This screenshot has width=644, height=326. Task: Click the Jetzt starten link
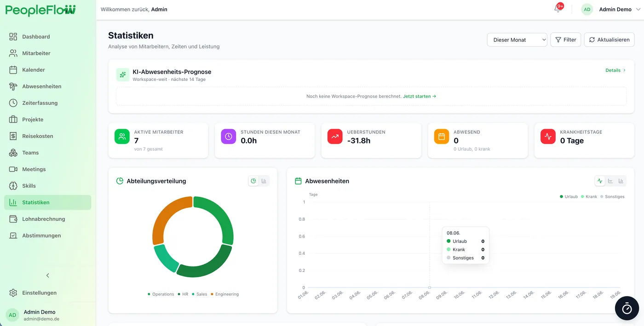[420, 97]
